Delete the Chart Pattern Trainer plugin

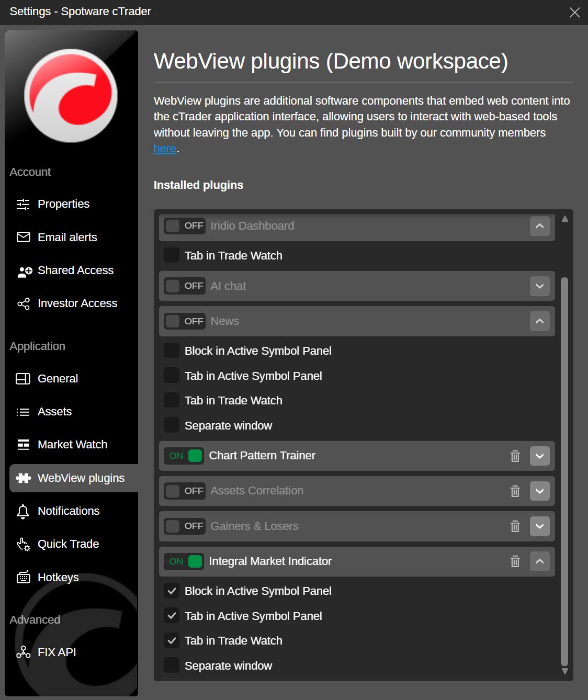[x=515, y=456]
